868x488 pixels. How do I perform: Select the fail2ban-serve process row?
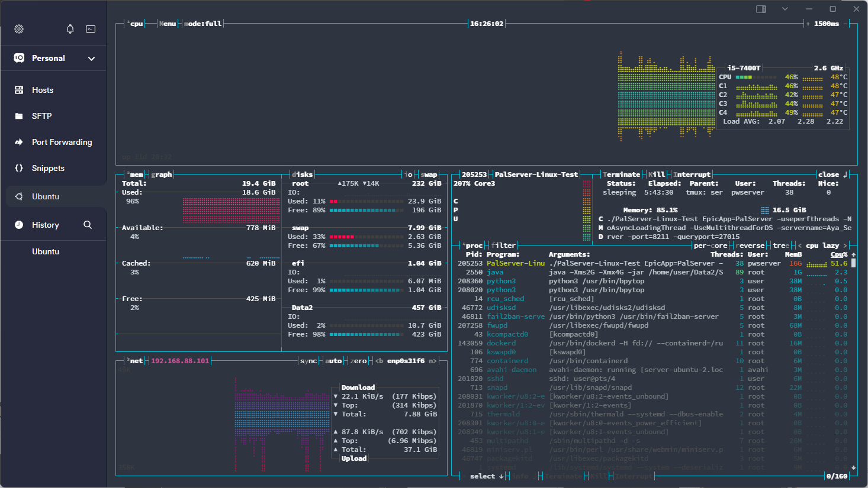[652, 316]
